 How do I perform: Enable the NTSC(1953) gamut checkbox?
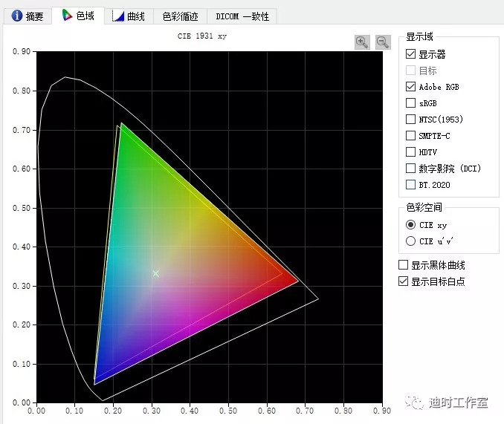click(410, 119)
